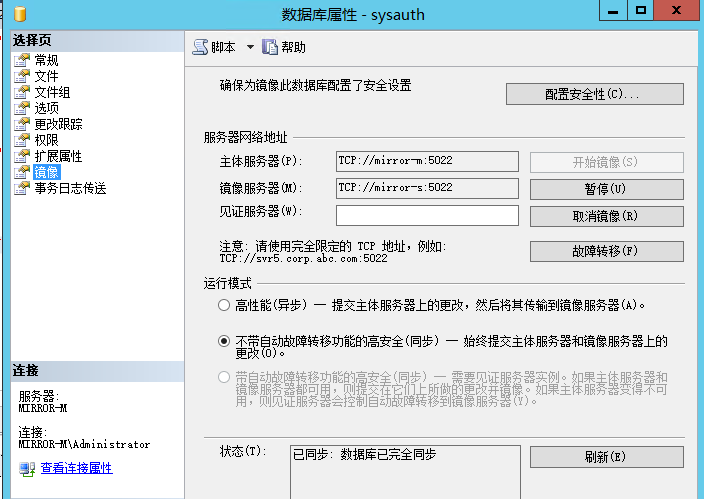
Task: Click the server name MIRROR-M text
Action: [x=43, y=408]
